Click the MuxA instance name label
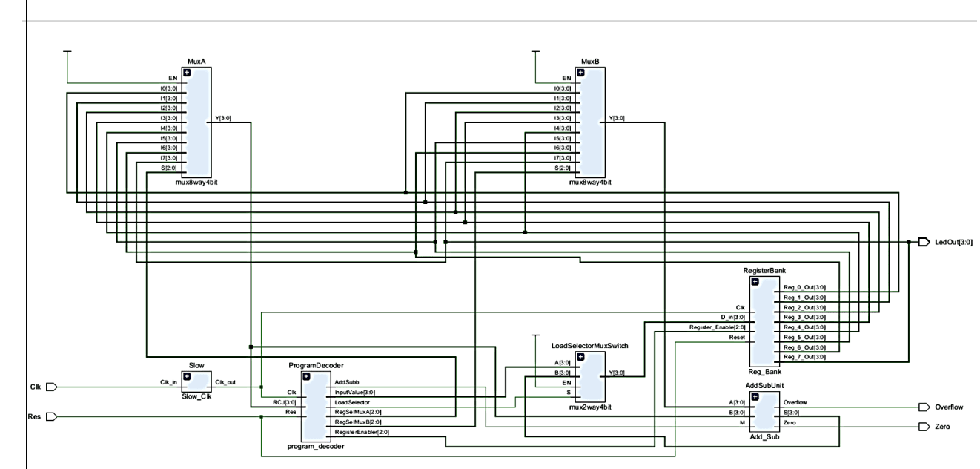Screen dimensions: 980x469 (196, 62)
